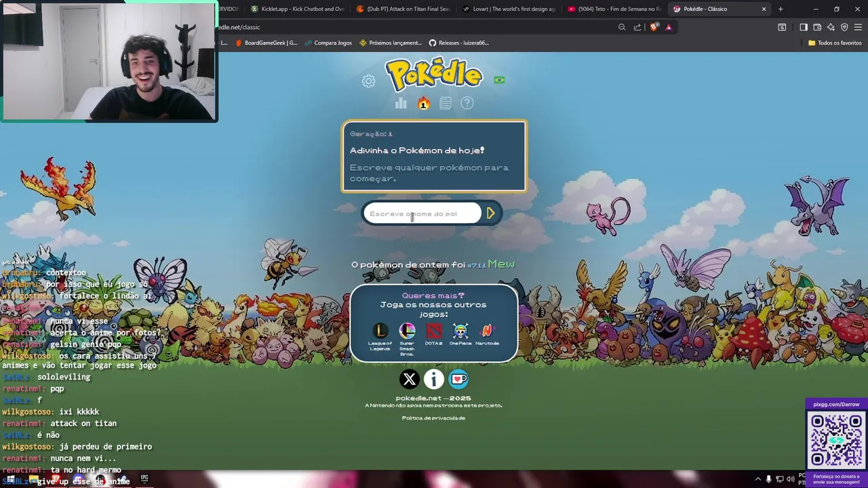Screen dimensions: 868x488
Task: Switch to the Lovart browser tab
Action: click(x=509, y=9)
